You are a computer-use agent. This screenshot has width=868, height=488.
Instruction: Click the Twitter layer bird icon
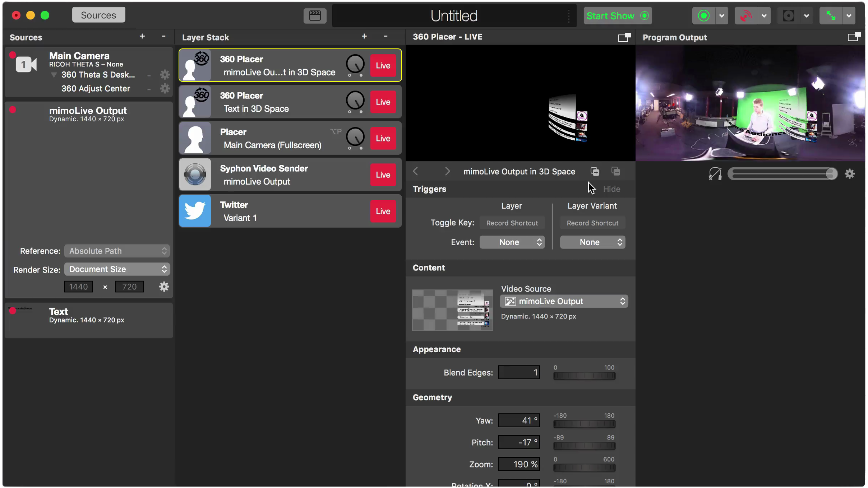click(x=194, y=211)
